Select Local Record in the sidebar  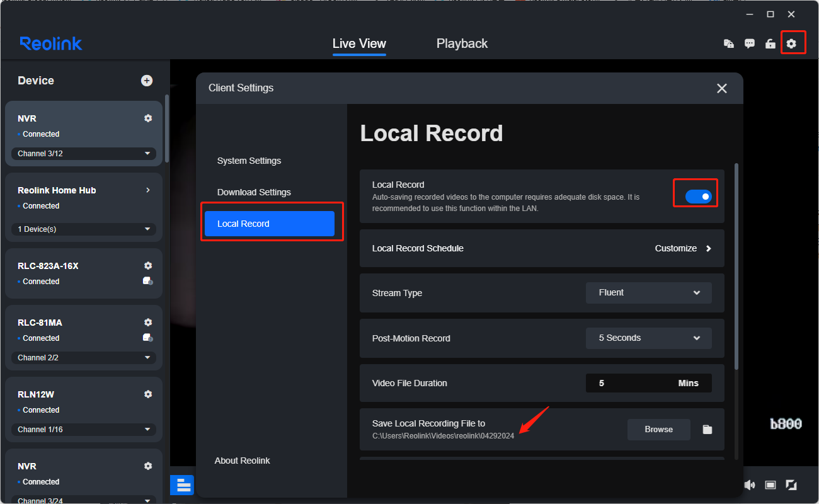click(270, 224)
